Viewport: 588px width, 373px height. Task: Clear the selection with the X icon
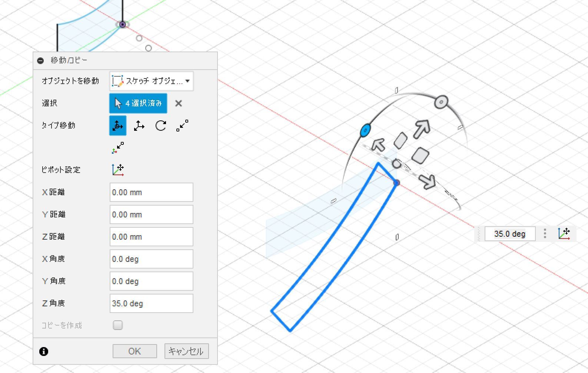(x=179, y=103)
